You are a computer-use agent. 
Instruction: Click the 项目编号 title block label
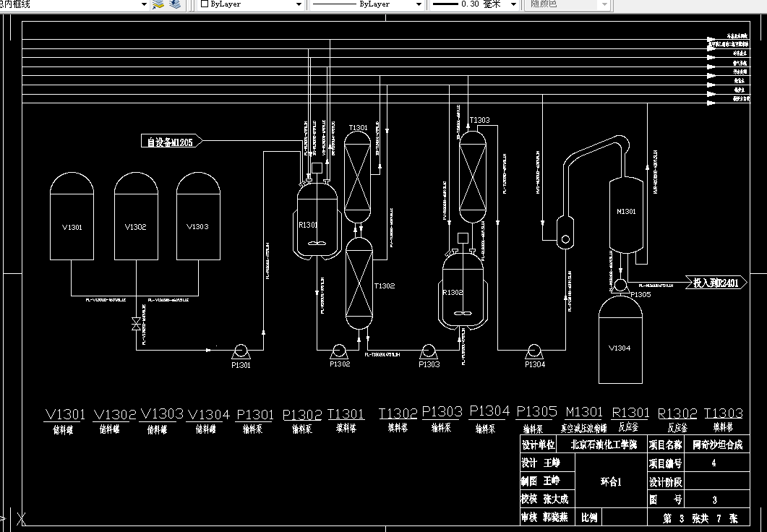(x=665, y=463)
